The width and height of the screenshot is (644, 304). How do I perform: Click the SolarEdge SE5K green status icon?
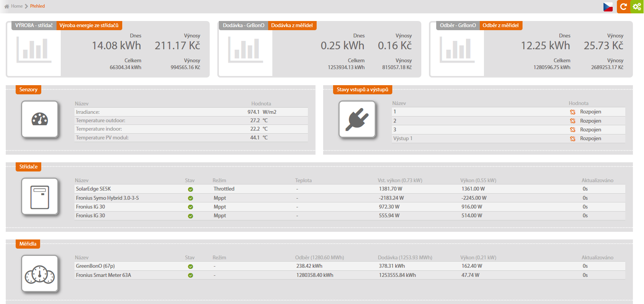pyautogui.click(x=190, y=189)
